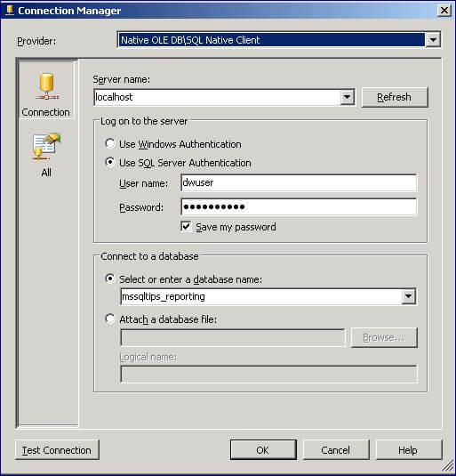Click the User name field with dwuser
456x476 pixels.
click(299, 182)
